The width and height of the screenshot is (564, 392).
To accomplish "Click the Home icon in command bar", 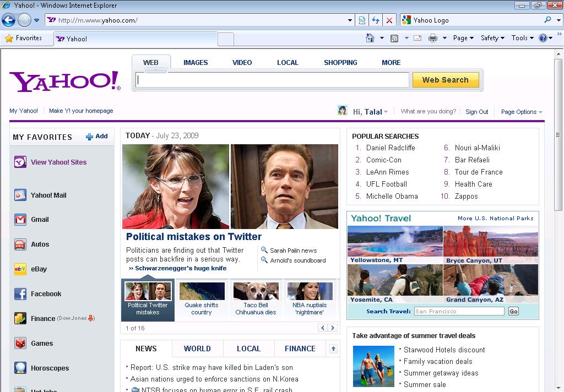I will tap(370, 38).
